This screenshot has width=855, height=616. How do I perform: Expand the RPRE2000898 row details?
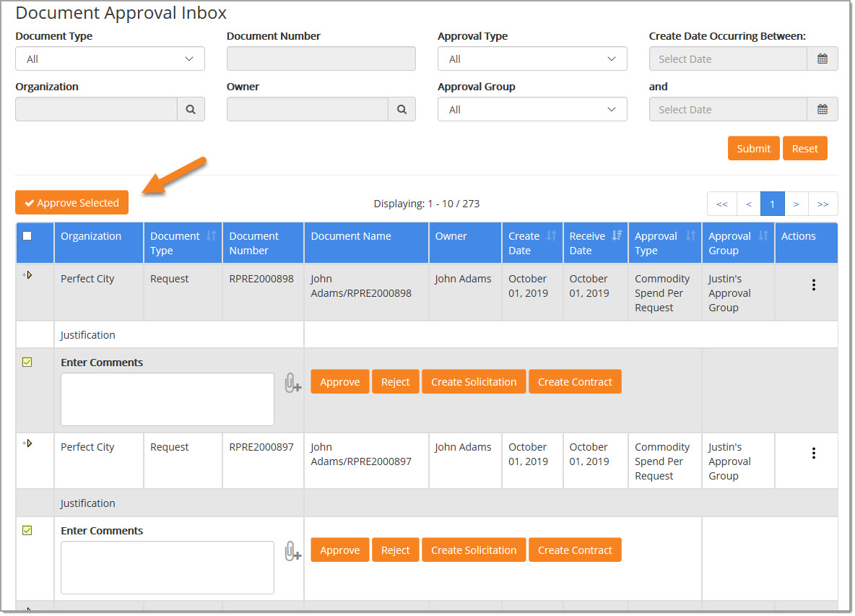click(x=27, y=275)
